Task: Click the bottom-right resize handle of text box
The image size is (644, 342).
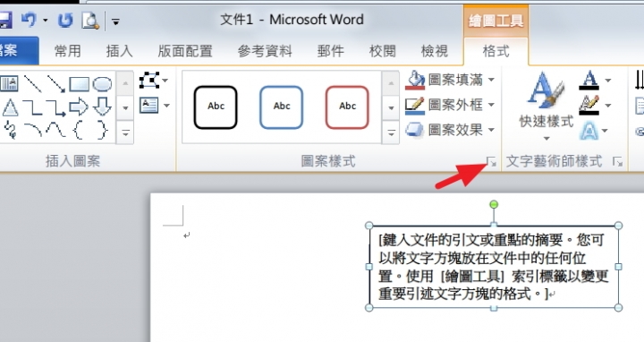Action: [x=618, y=307]
